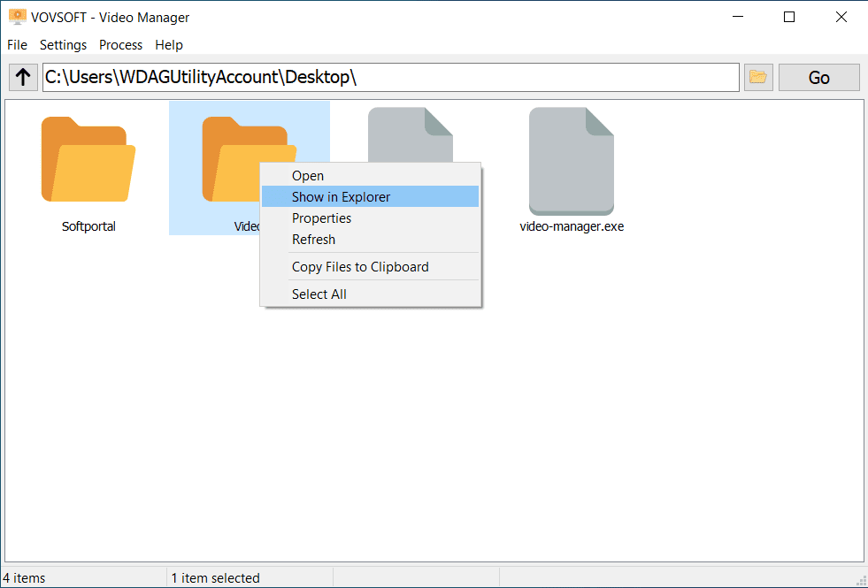The width and height of the screenshot is (868, 588).
Task: Click into the path address field
Action: pyautogui.click(x=391, y=78)
